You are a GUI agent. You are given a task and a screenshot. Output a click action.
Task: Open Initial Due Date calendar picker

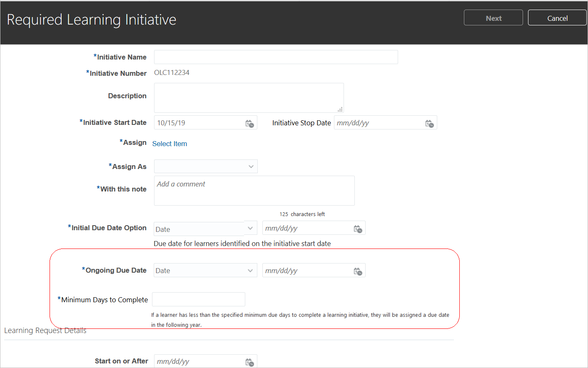[358, 229]
